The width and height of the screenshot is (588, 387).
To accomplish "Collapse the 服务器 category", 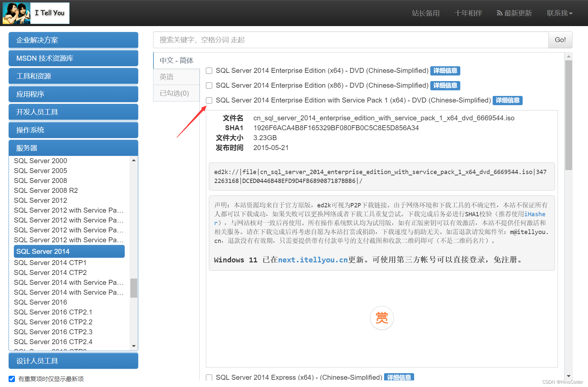I will tap(73, 148).
